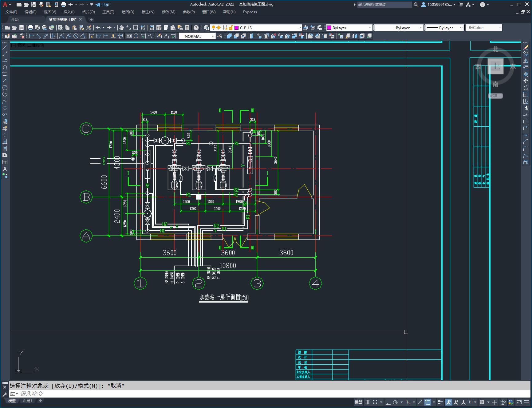Select the Hatch tool in the left toolbar
The width and height of the screenshot is (532, 408).
coord(5,142)
